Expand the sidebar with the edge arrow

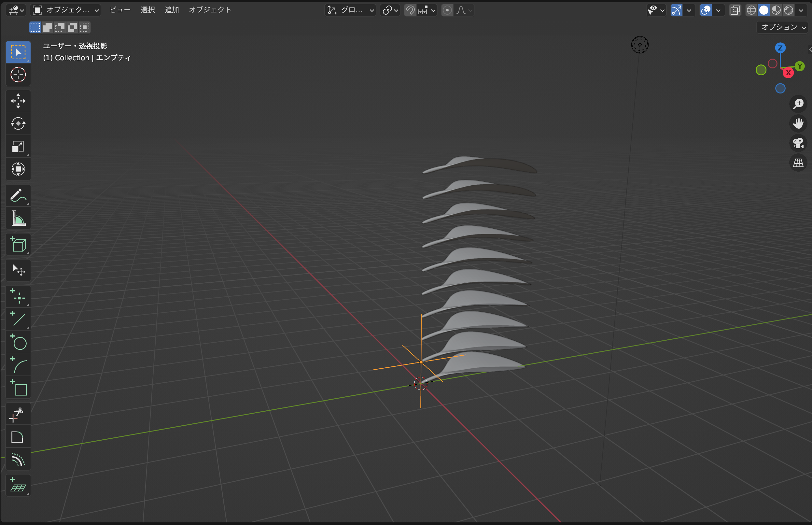click(x=810, y=50)
